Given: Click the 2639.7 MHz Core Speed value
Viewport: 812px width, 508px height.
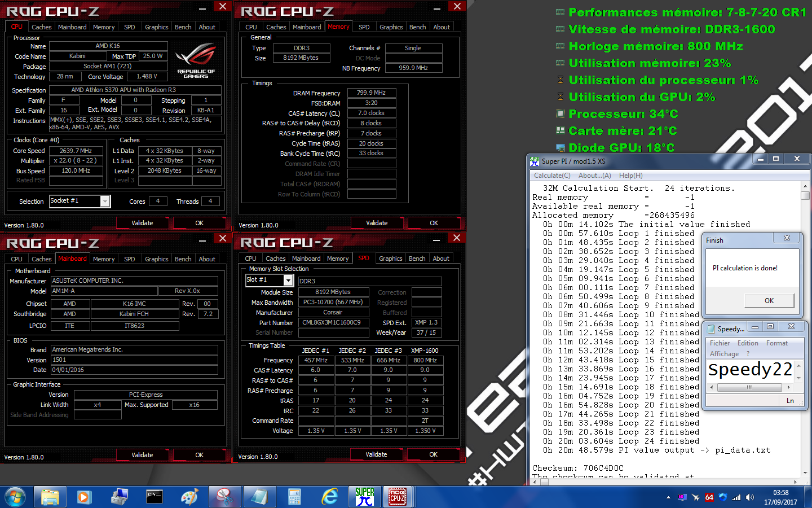Looking at the screenshot, I should (x=76, y=151).
